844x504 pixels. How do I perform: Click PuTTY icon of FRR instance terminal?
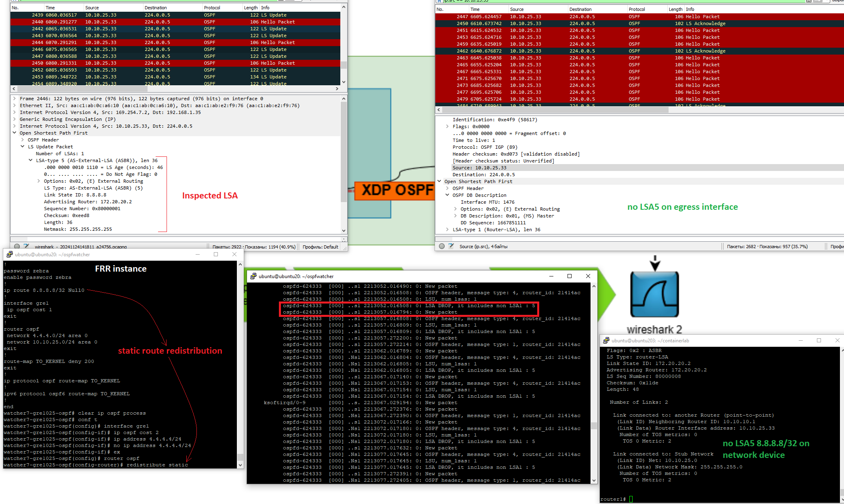click(x=10, y=254)
